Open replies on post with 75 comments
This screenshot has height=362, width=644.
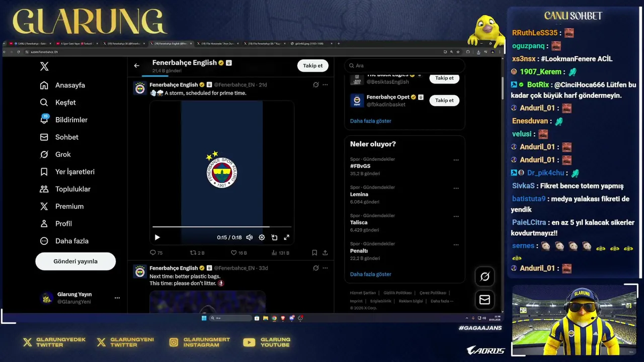coord(156,253)
